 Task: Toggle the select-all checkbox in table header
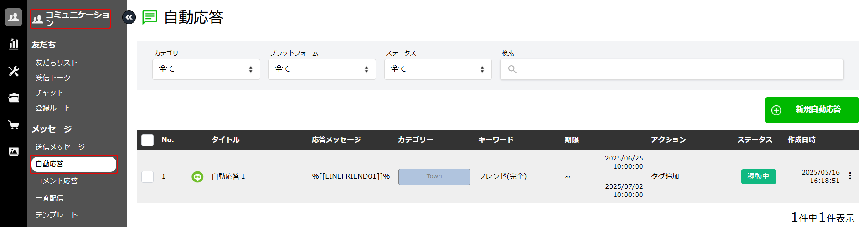coord(148,140)
